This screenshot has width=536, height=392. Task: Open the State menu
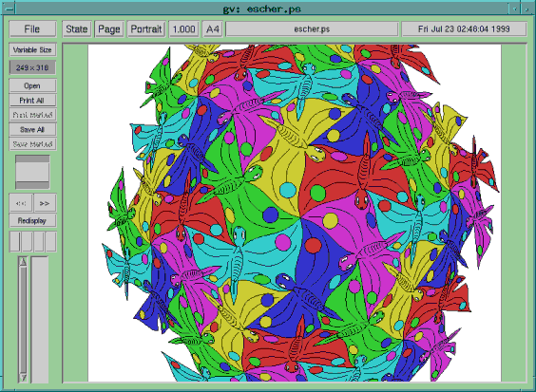pos(77,29)
